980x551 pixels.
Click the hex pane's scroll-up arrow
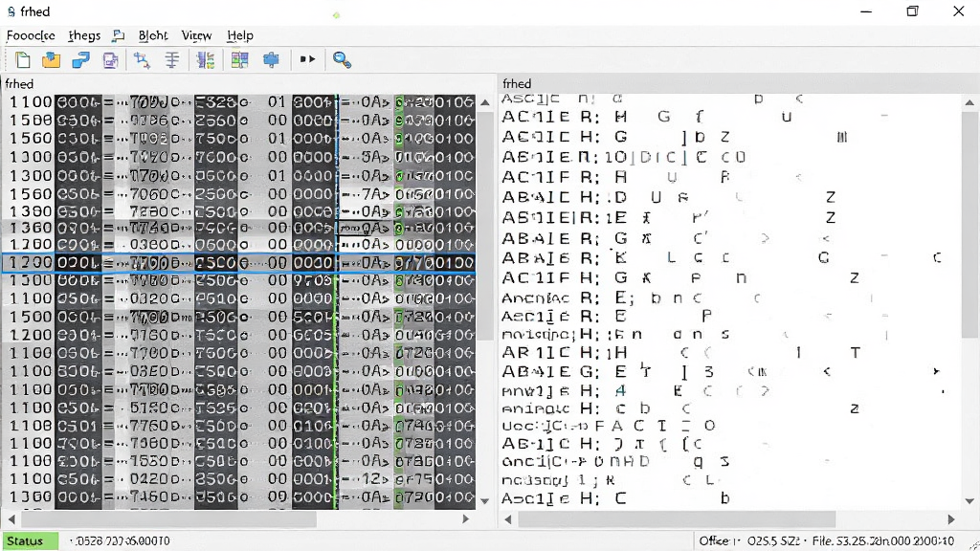click(485, 102)
